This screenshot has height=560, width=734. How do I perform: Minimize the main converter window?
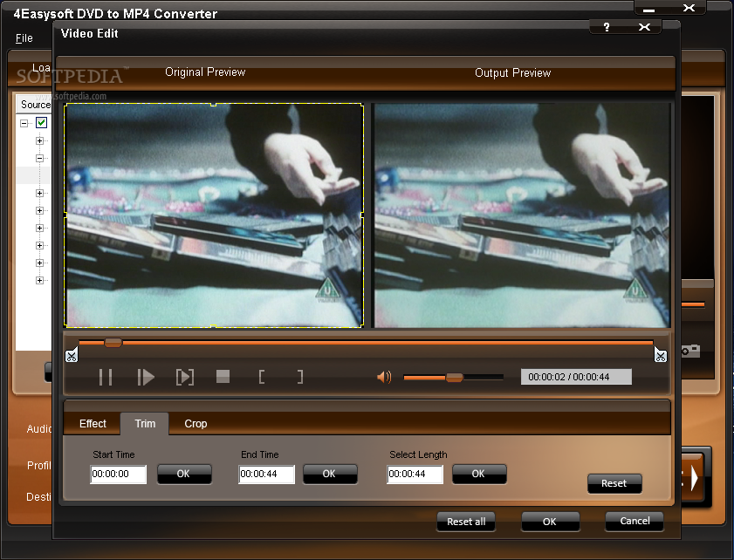pos(648,9)
